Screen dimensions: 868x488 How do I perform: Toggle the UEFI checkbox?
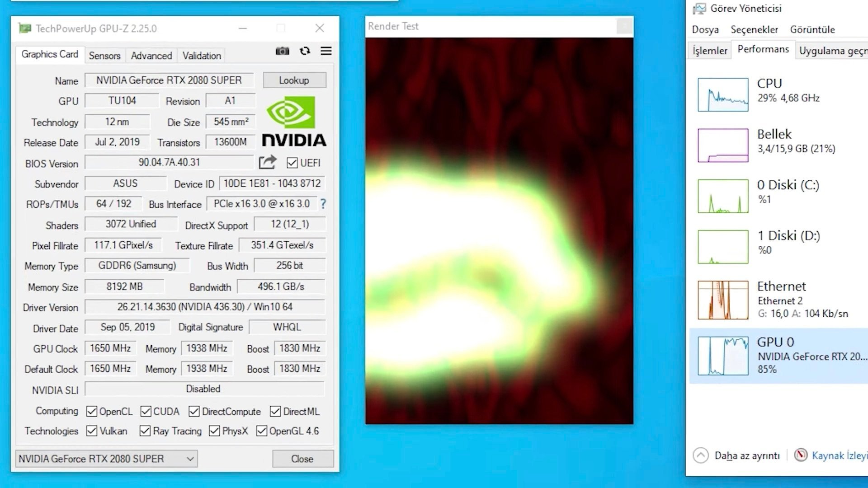[x=292, y=163]
